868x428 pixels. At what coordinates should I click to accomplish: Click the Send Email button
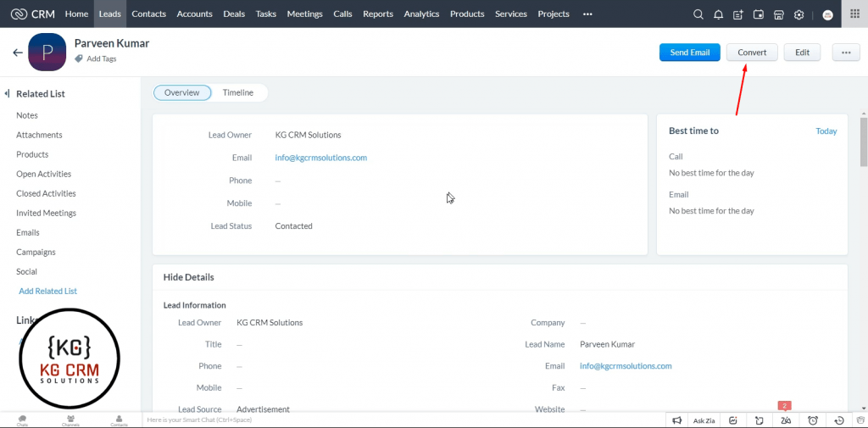click(690, 53)
